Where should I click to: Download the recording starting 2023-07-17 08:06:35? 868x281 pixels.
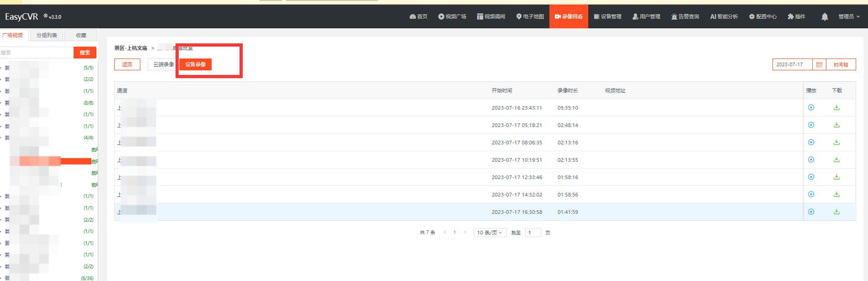(836, 143)
